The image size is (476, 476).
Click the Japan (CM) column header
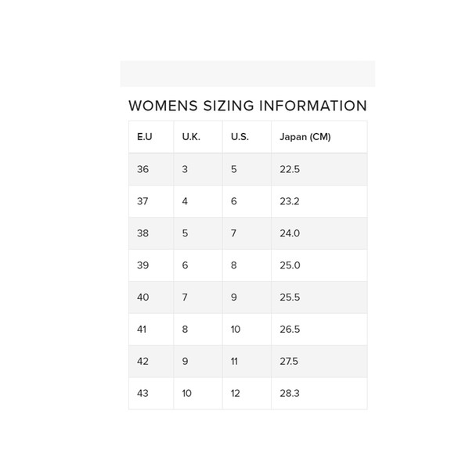305,137
